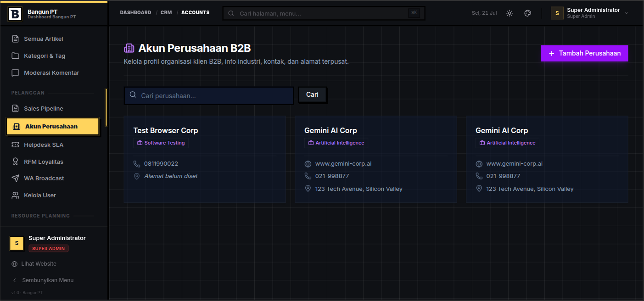Focus the Cari perusahaan search field
The image size is (644, 301).
click(209, 96)
